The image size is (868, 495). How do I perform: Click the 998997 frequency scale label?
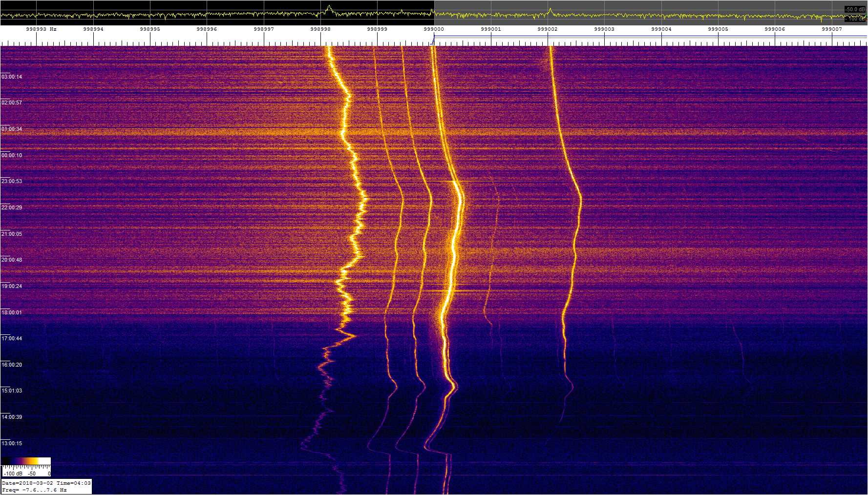[264, 29]
